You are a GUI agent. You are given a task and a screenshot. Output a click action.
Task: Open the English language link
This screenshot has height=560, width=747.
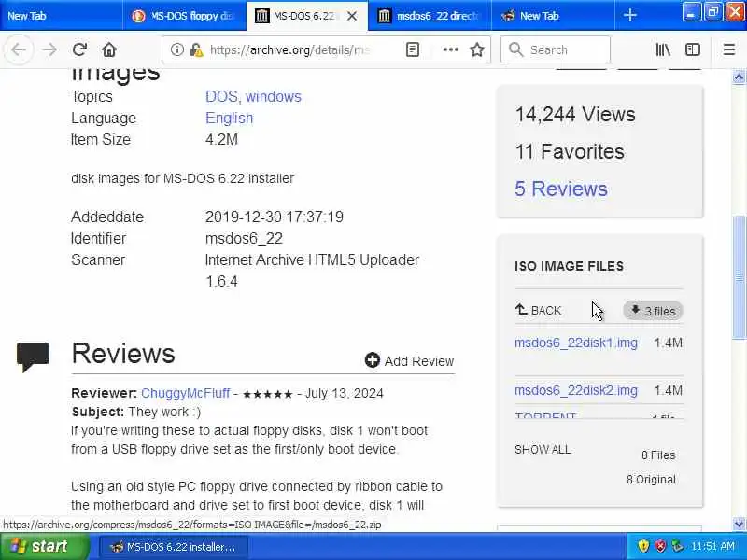[x=229, y=119]
